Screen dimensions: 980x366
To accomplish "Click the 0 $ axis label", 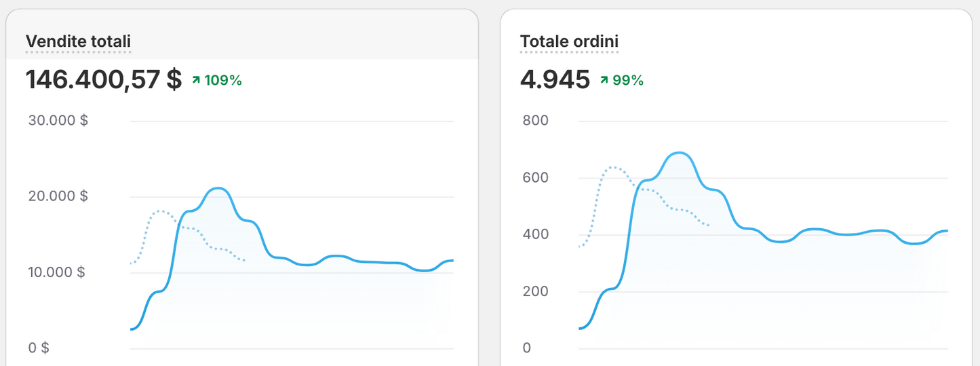I will coord(39,348).
